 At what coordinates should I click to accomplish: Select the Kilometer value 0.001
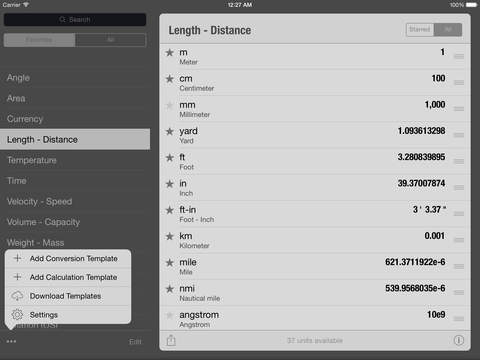435,236
